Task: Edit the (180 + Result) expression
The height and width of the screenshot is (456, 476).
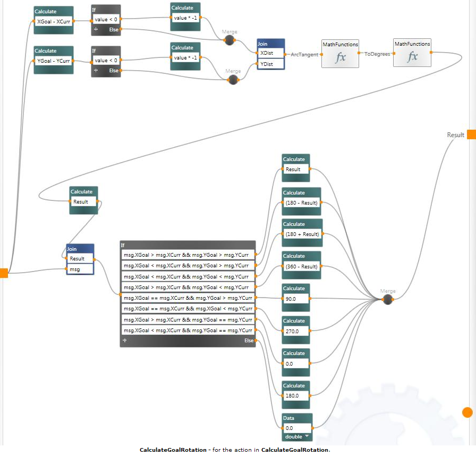Action: pyautogui.click(x=302, y=234)
